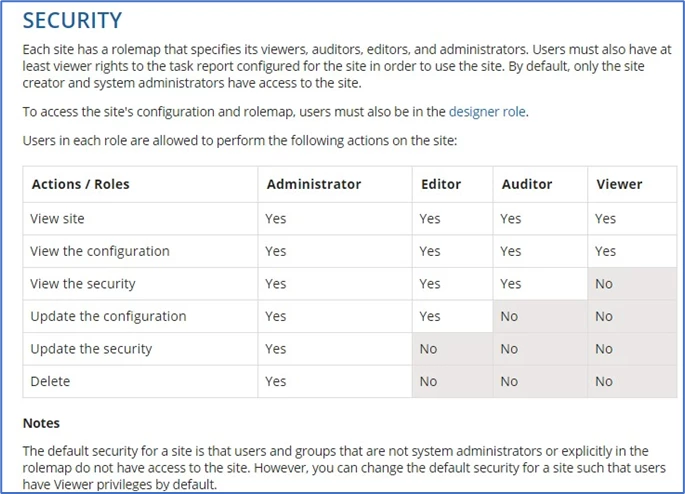The image size is (685, 494).
Task: Click Viewer's No cell for View the security
Action: [632, 284]
